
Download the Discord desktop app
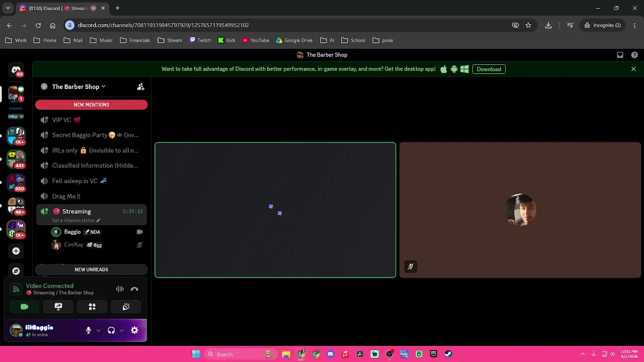click(x=489, y=69)
